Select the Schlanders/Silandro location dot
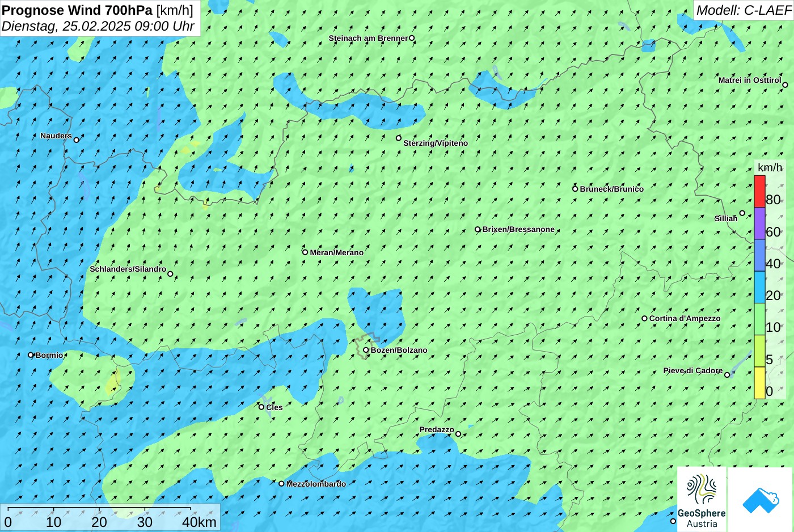Viewport: 794px width, 532px height. pyautogui.click(x=170, y=274)
